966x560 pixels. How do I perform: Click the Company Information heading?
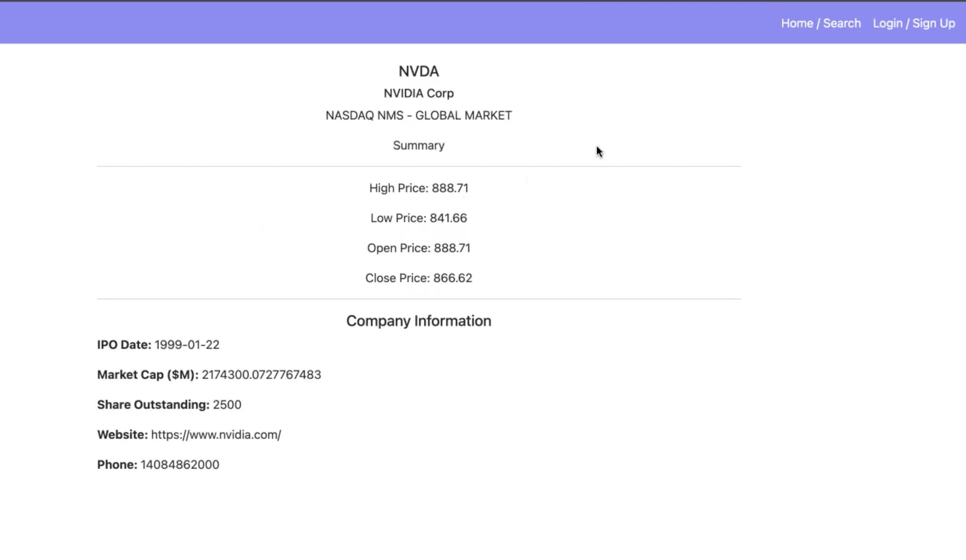coord(419,321)
